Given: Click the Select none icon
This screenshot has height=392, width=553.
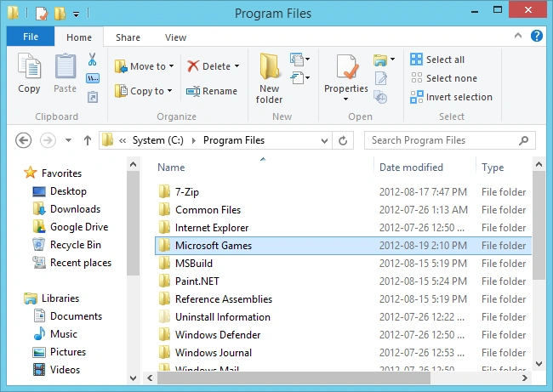Looking at the screenshot, I should (x=417, y=77).
